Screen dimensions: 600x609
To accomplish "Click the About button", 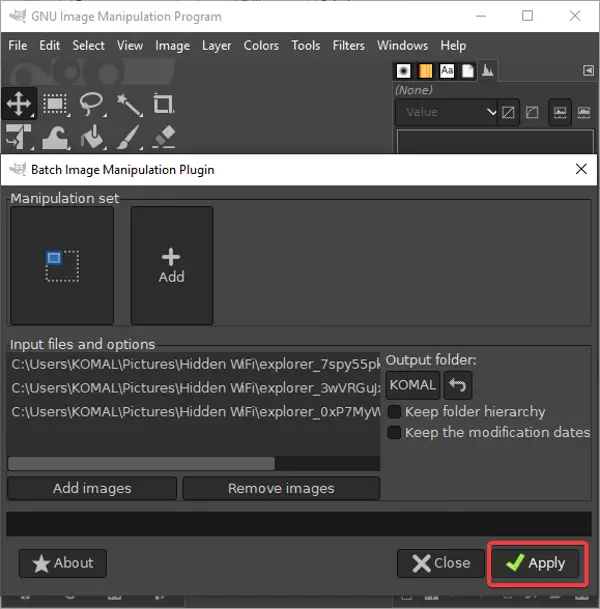I will click(x=63, y=563).
